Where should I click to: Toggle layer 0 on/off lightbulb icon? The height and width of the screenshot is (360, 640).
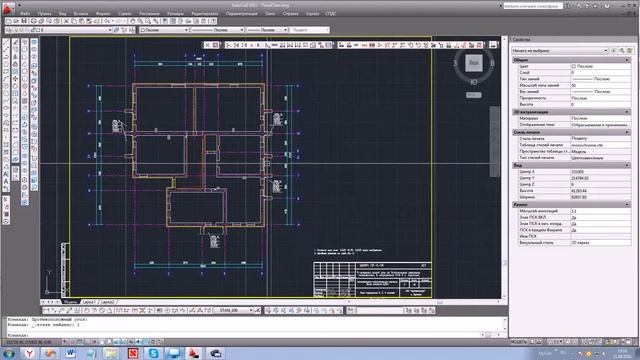(17, 30)
